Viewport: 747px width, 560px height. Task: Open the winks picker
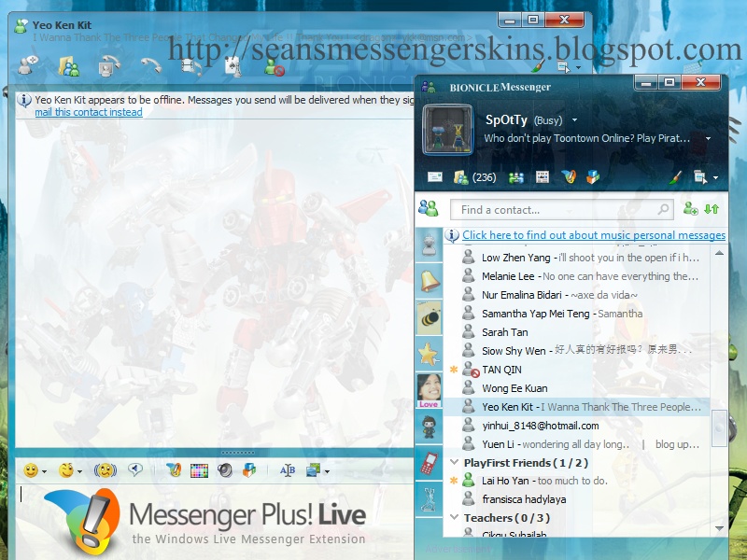69,471
